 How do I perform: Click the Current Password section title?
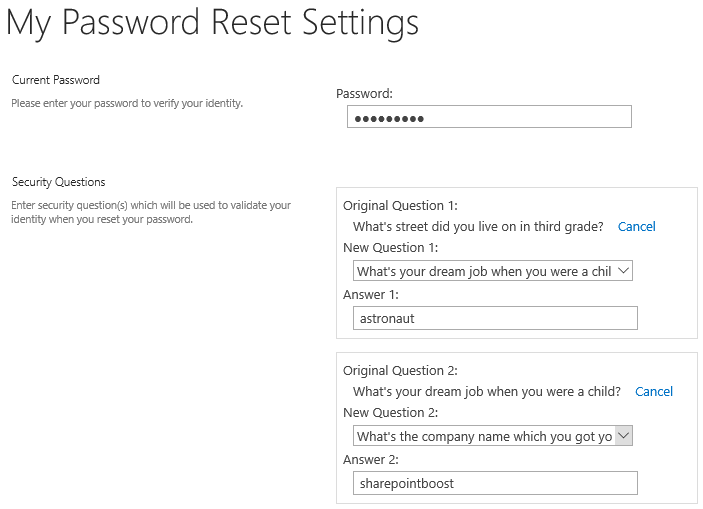point(56,80)
